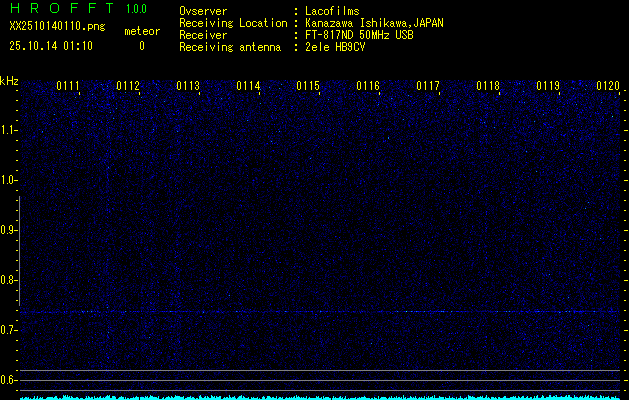Click the 0.7 frequency axis label
This screenshot has height=400, width=629.
pyautogui.click(x=9, y=330)
